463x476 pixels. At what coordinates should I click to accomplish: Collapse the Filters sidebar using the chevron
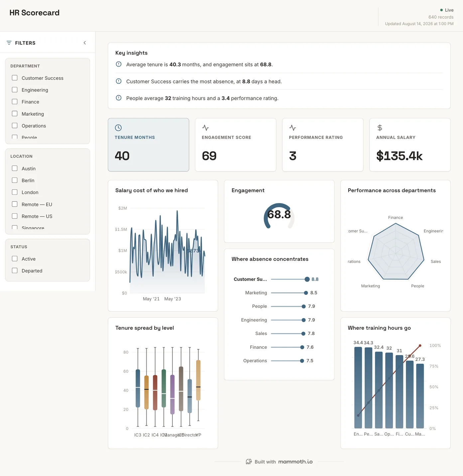85,43
